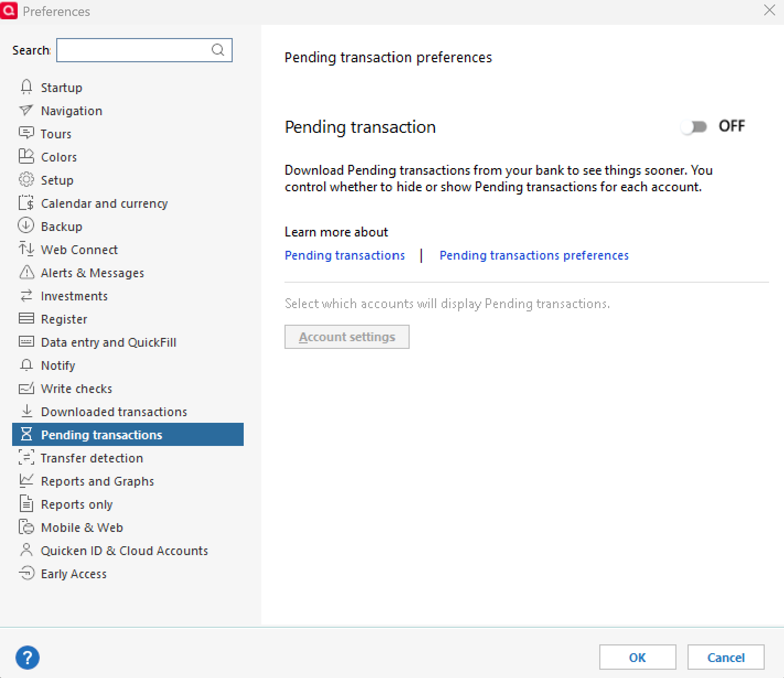
Task: Click the Write checks icon
Action: pos(26,388)
